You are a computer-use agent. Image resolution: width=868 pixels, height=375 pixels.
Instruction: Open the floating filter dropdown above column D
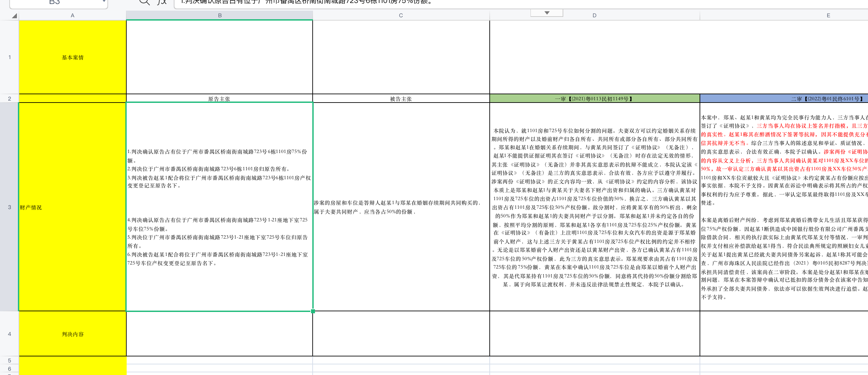546,13
